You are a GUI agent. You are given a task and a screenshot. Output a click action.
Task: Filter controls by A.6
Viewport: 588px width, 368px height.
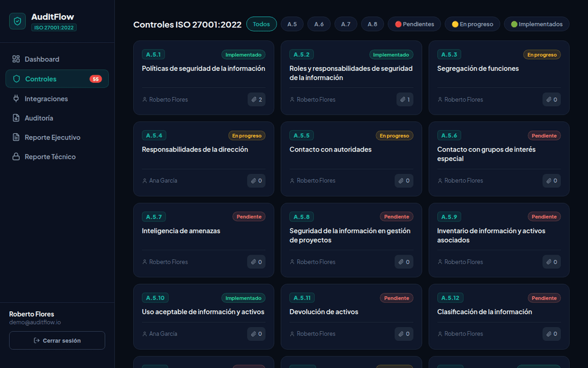point(318,24)
